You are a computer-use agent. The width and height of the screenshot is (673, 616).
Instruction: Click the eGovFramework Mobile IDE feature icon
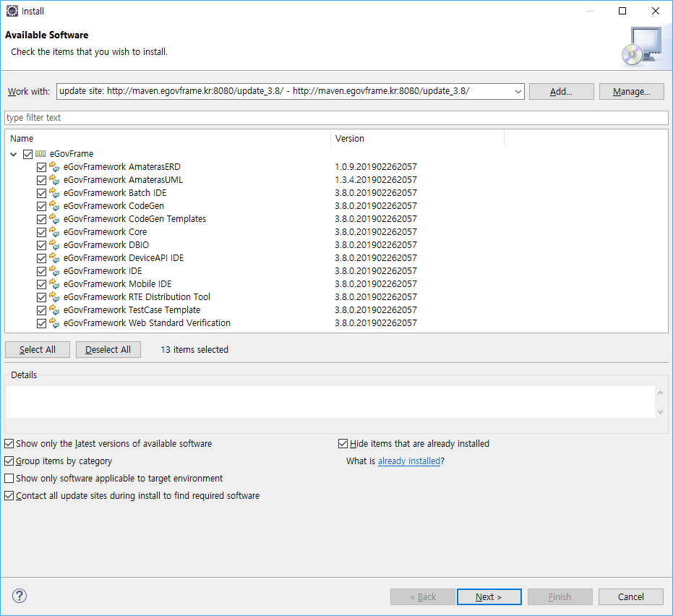point(54,284)
